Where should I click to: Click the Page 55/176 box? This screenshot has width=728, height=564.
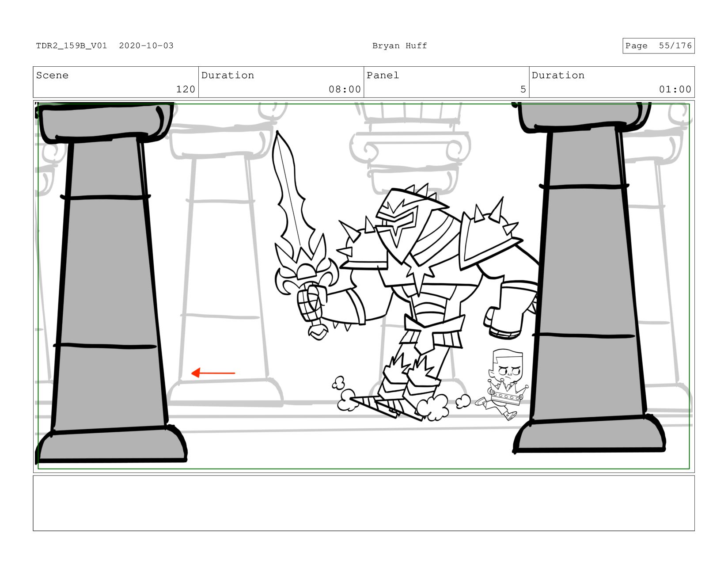pyautogui.click(x=658, y=46)
